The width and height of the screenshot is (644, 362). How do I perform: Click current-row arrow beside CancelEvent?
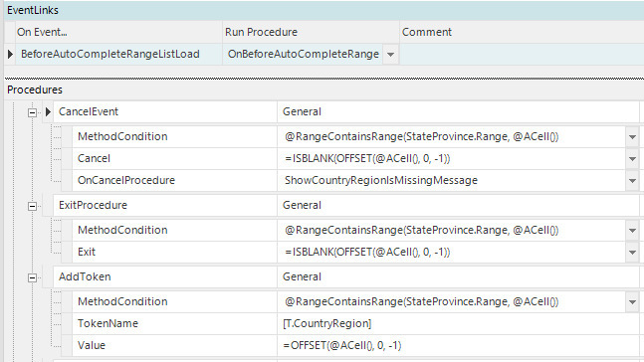click(x=48, y=111)
